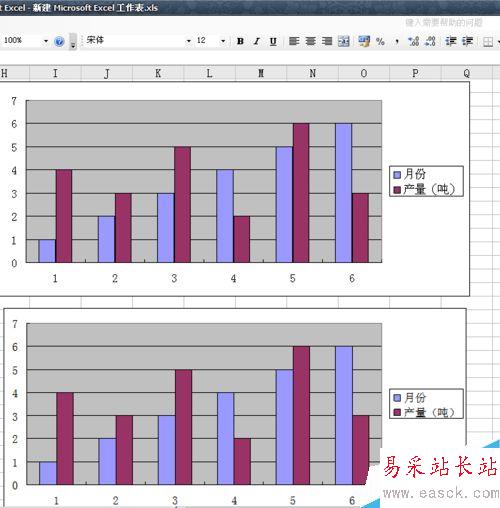Click 月份 legend entry in bottom chart

415,397
